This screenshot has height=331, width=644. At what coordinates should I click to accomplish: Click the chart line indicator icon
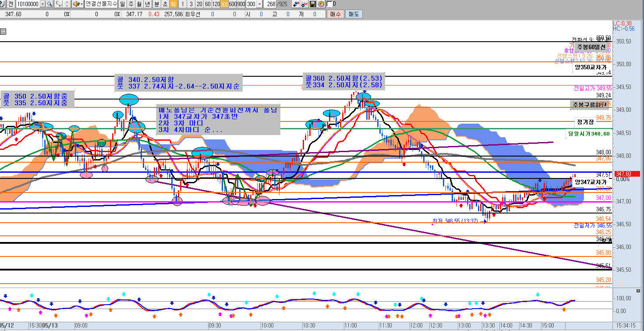tap(304, 4)
